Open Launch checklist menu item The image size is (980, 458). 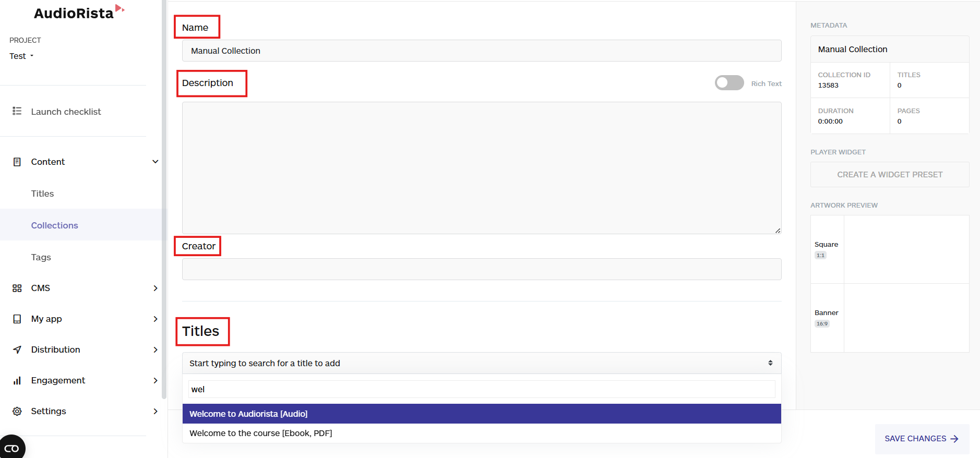(66, 112)
